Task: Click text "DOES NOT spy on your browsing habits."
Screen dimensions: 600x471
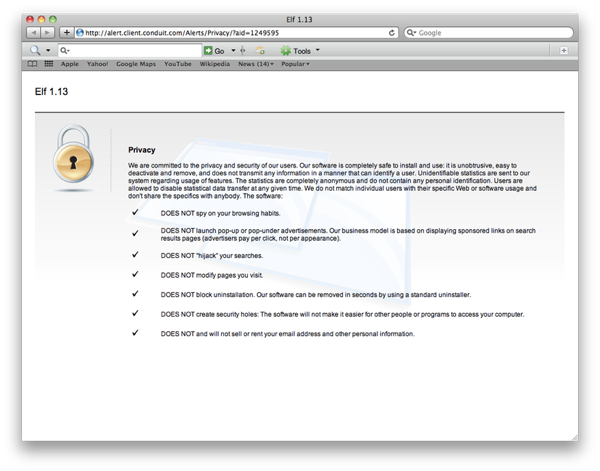Action: pos(220,213)
